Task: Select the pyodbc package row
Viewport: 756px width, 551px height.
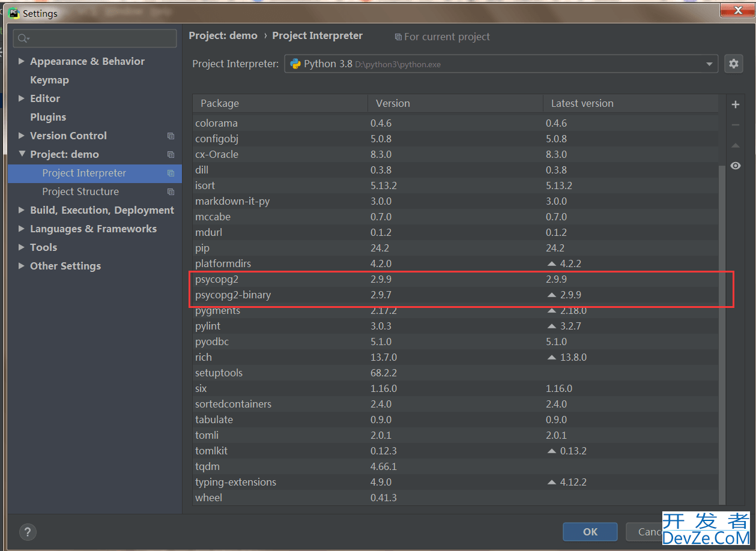Action: 455,342
